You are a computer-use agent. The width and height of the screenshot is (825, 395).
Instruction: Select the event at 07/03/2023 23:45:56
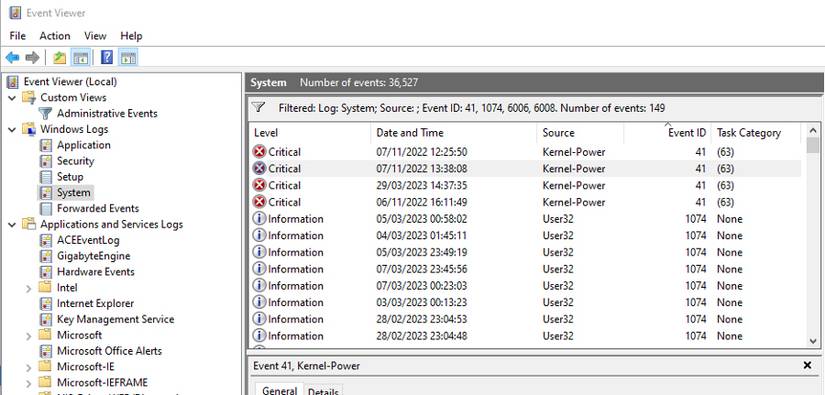click(x=525, y=269)
